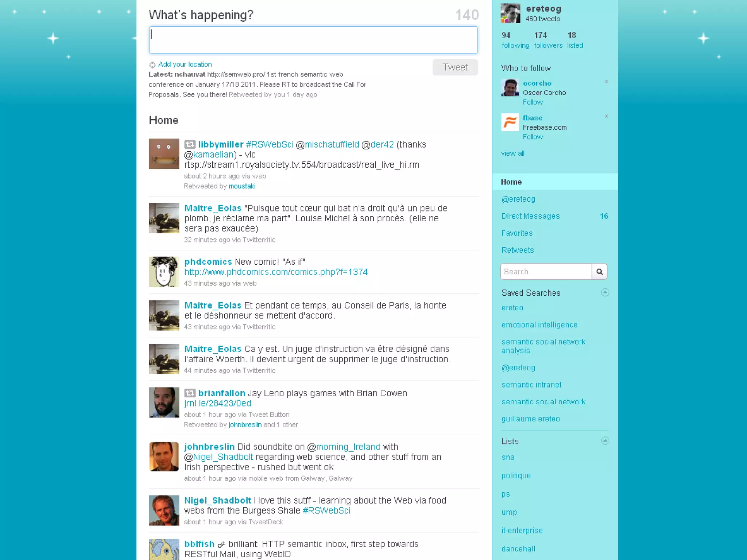The image size is (747, 560).
Task: Select the Retweets sidebar item
Action: tap(517, 250)
